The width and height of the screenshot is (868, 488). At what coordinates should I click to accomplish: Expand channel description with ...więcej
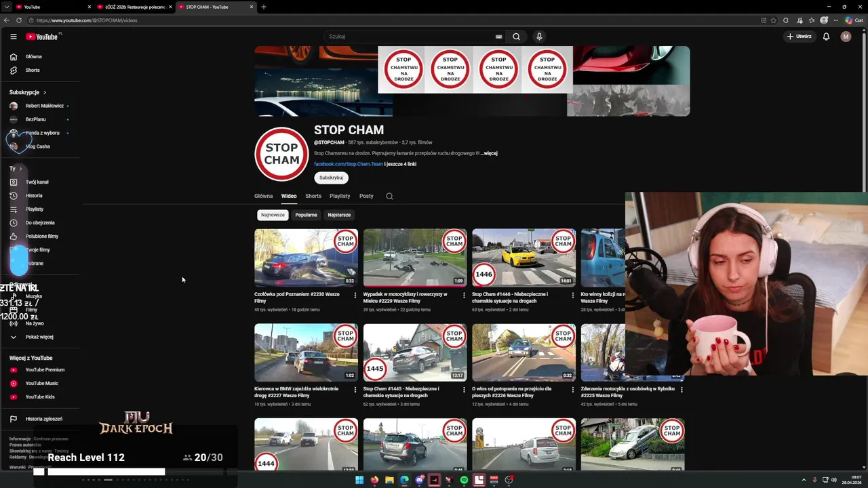[x=489, y=153]
